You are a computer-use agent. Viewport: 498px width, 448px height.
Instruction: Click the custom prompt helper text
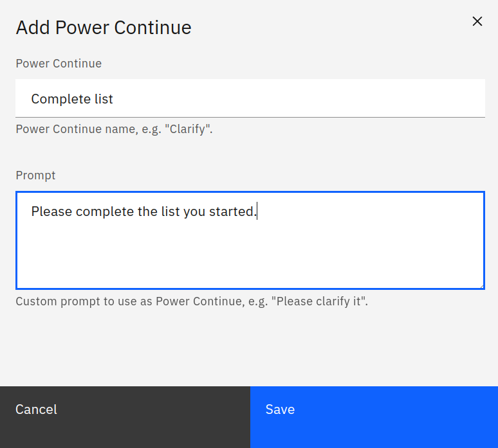(x=192, y=301)
